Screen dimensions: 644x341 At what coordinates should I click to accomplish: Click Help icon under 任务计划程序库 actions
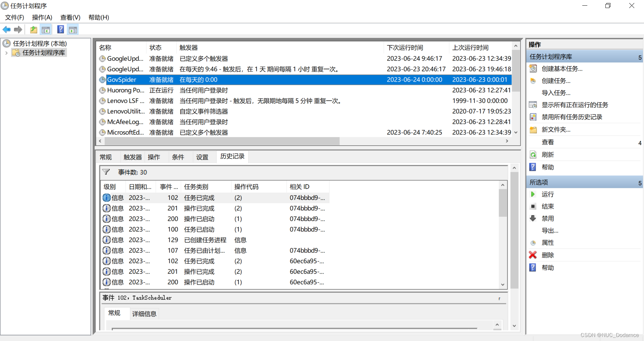click(533, 167)
